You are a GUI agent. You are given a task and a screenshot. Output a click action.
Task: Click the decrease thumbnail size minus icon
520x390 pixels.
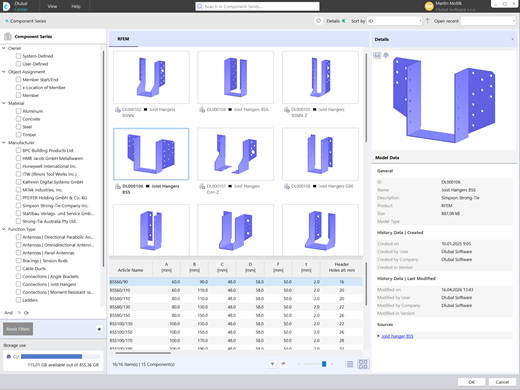299,364
